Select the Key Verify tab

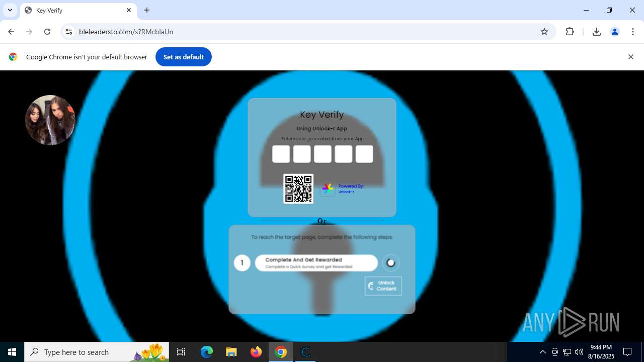[78, 10]
